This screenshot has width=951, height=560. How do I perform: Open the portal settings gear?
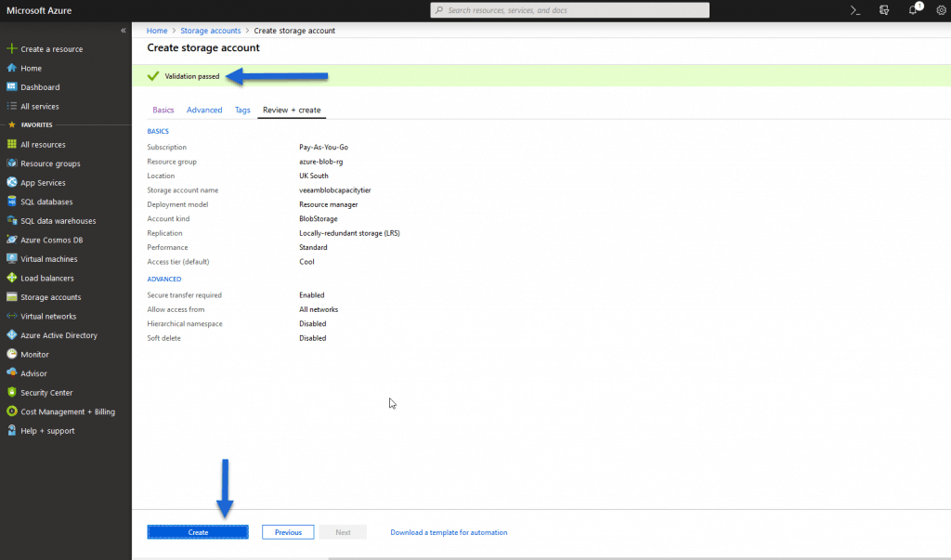[941, 10]
